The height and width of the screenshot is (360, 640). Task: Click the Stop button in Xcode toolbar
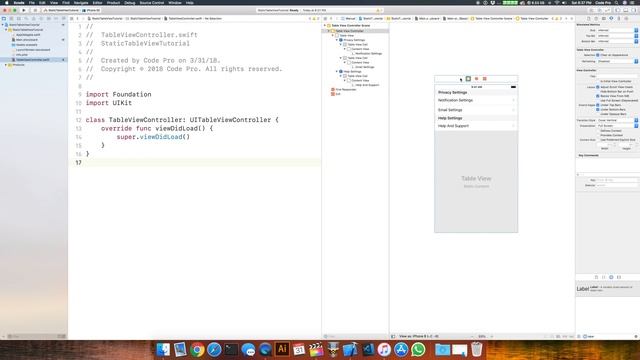point(35,10)
